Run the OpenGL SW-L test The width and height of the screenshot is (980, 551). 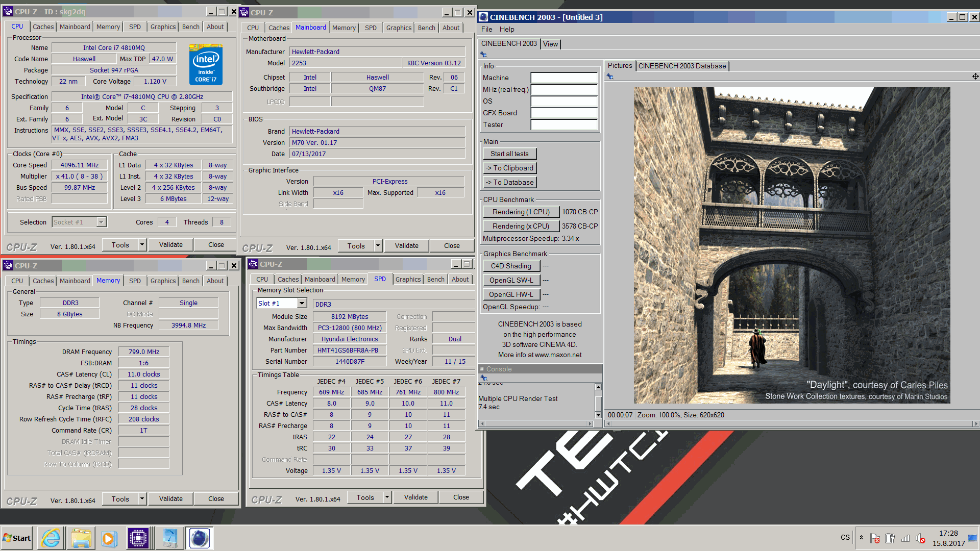pyautogui.click(x=511, y=280)
